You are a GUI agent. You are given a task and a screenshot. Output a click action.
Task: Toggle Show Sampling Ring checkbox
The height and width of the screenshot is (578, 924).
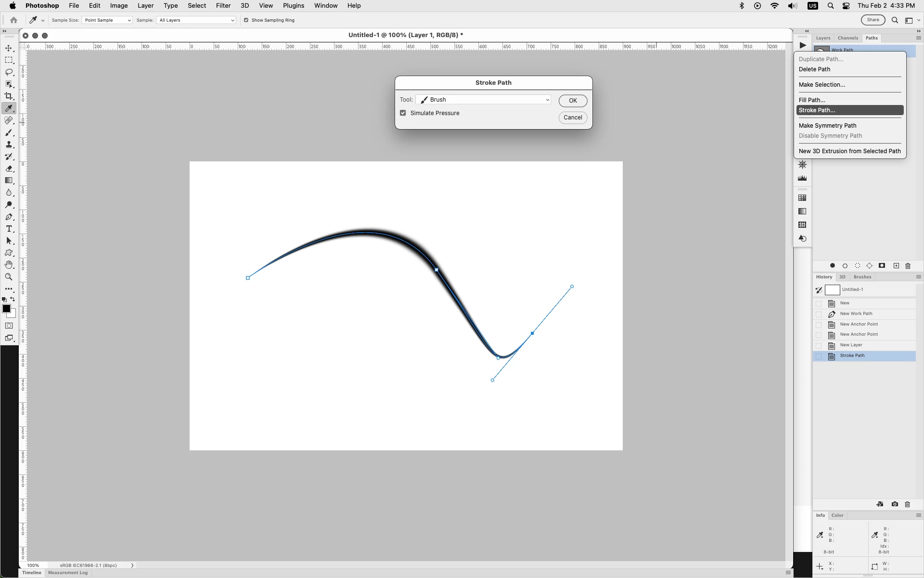246,20
